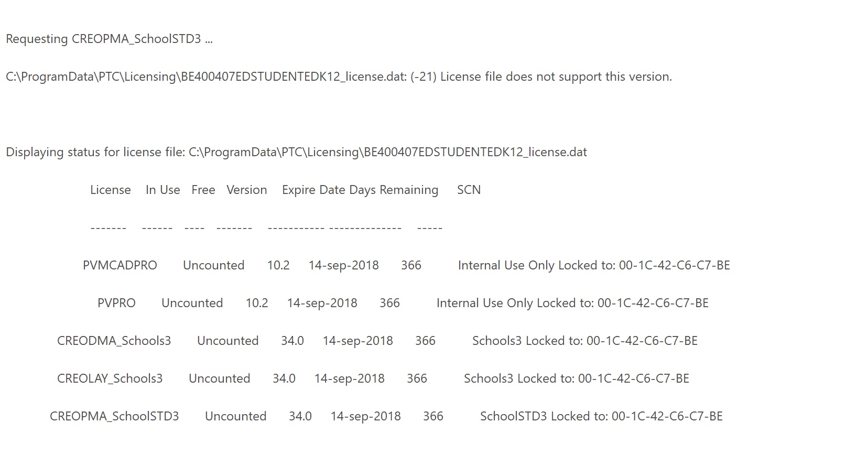The height and width of the screenshot is (455, 868).
Task: Click the "Expire Date" column header
Action: (313, 190)
